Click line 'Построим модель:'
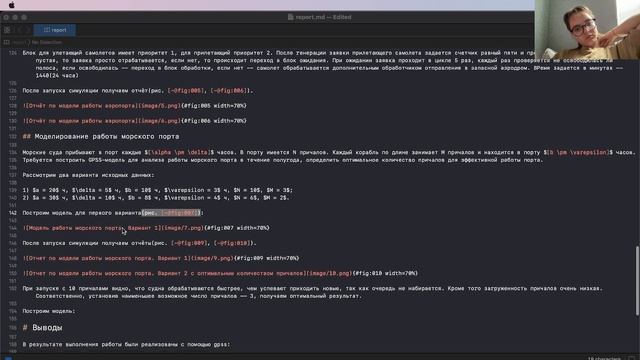640x360 pixels. tap(49, 311)
